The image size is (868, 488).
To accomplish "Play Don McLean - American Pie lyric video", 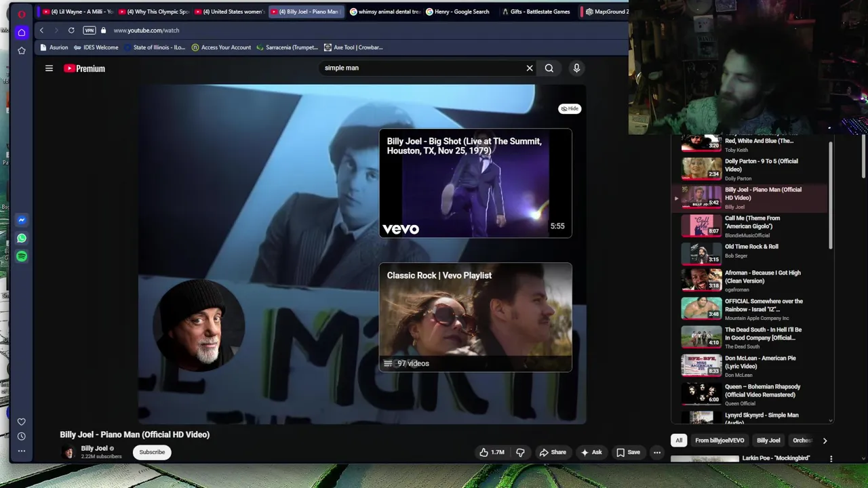I will (749, 365).
